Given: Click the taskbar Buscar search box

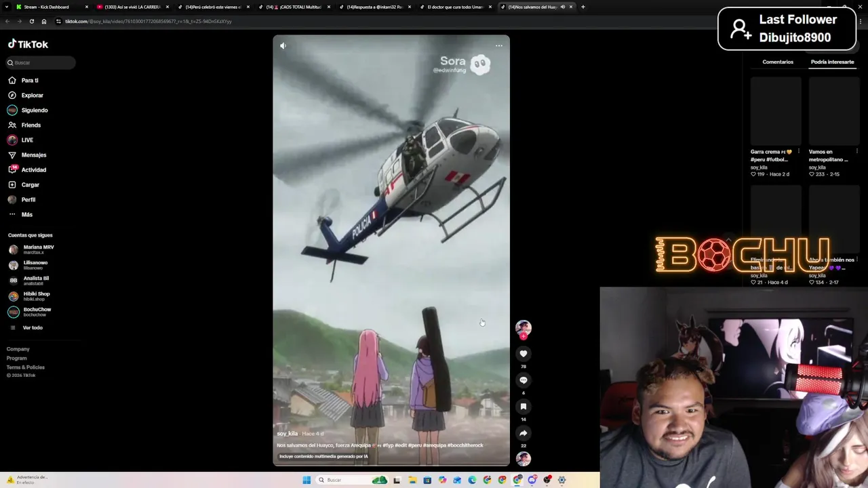Looking at the screenshot, I should pyautogui.click(x=353, y=480).
